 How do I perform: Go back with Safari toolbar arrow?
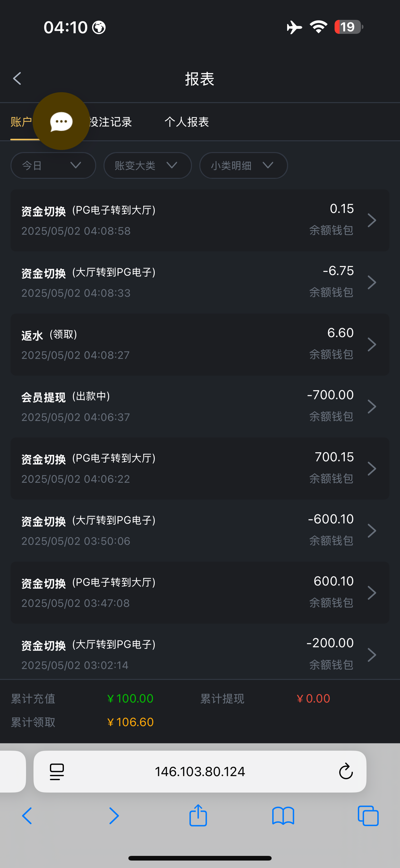tap(27, 816)
